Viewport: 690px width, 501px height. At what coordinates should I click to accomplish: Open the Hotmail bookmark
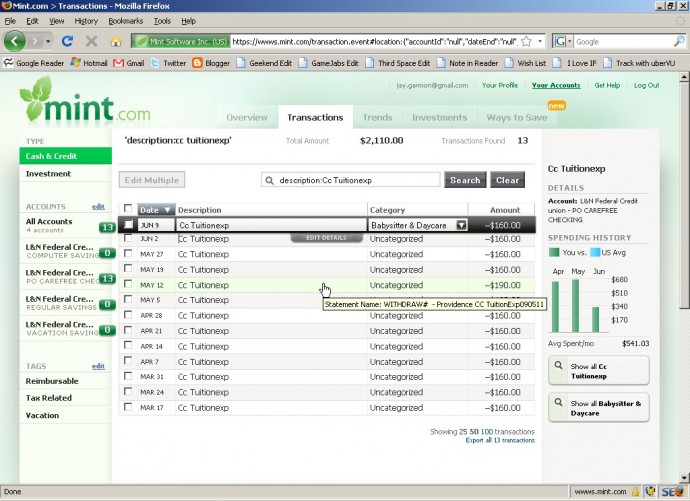click(89, 63)
